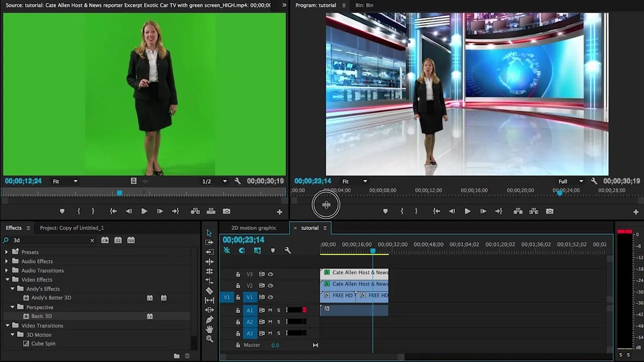
Task: Click Overwrite button in Source monitor
Action: tap(211, 211)
